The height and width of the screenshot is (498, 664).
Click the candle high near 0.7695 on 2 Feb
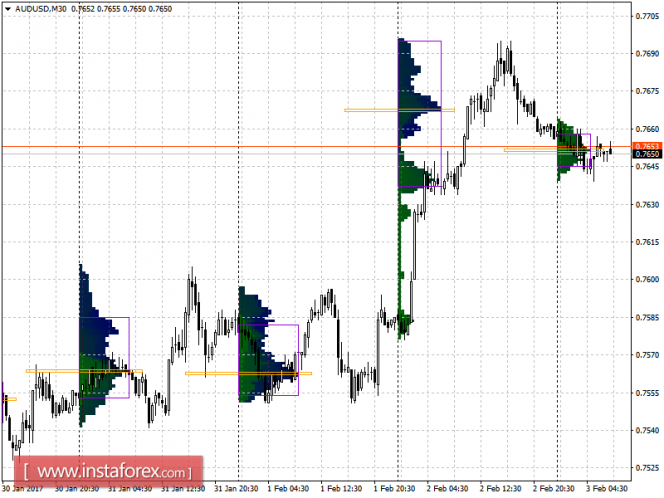[x=510, y=44]
